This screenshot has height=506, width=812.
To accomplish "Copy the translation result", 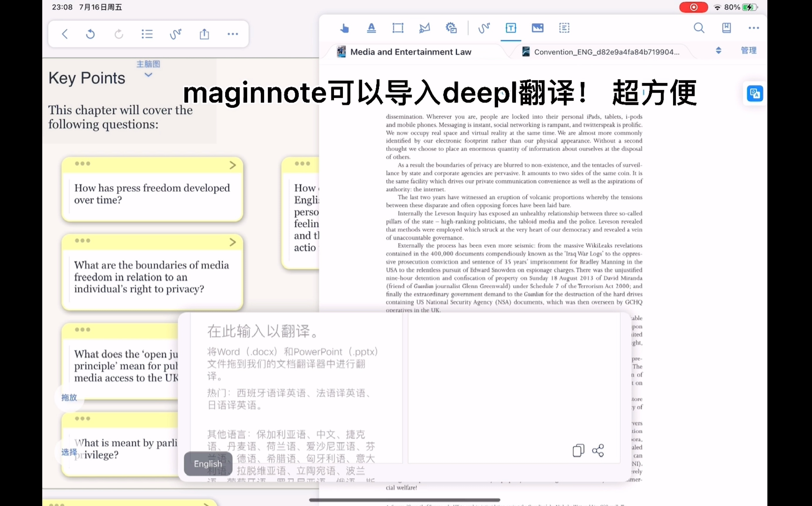I will tap(578, 450).
